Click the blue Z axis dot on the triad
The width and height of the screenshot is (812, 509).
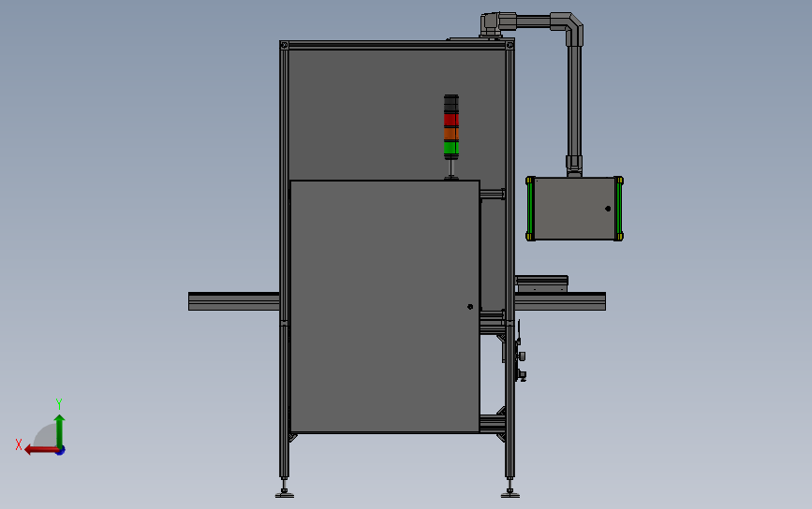click(61, 451)
